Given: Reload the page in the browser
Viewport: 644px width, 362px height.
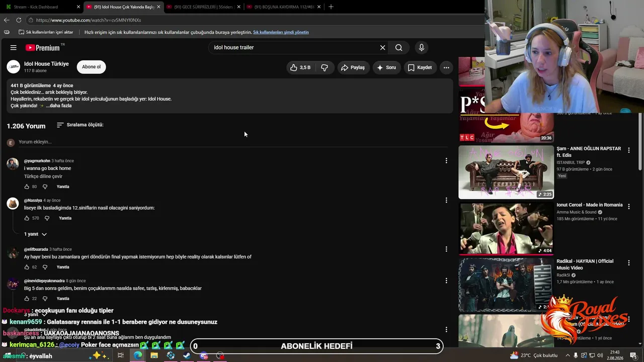Looking at the screenshot, I should (x=19, y=20).
